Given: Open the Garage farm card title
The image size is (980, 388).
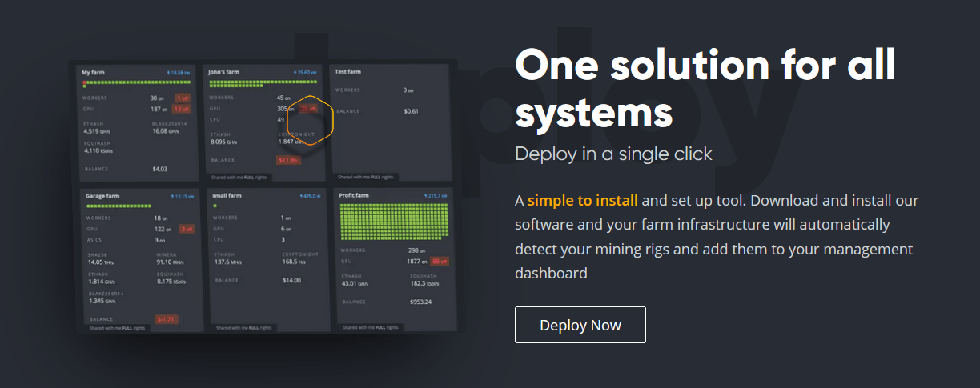Looking at the screenshot, I should pyautogui.click(x=102, y=195).
